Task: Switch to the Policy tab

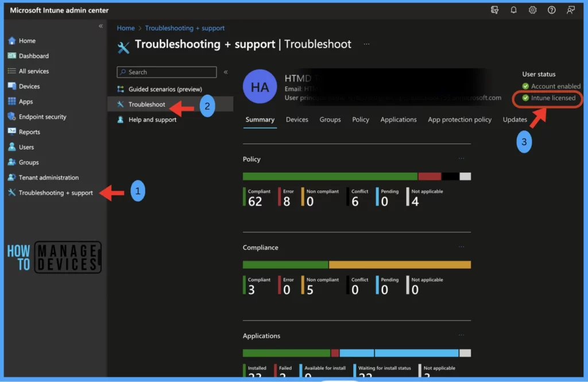Action: tap(361, 119)
